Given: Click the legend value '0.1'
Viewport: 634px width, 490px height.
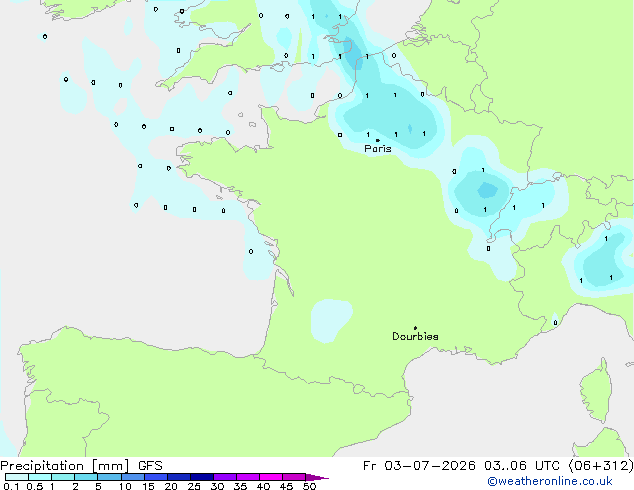Looking at the screenshot, I should (x=11, y=486).
